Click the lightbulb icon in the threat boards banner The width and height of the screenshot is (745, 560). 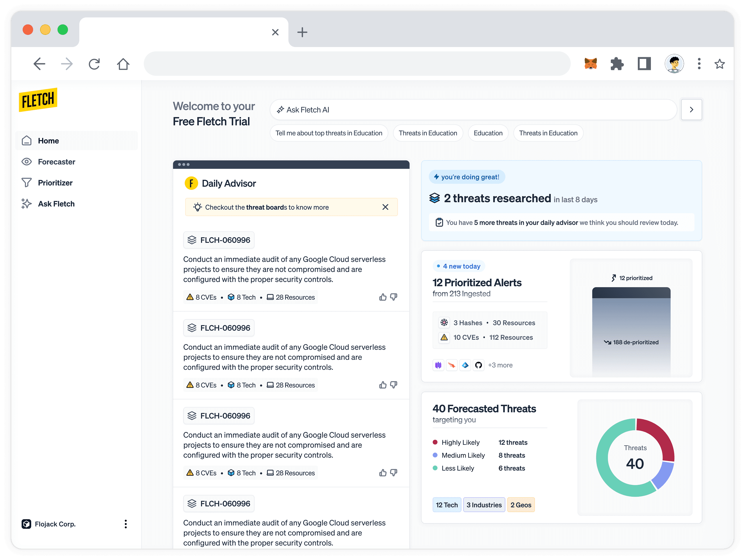pyautogui.click(x=198, y=207)
